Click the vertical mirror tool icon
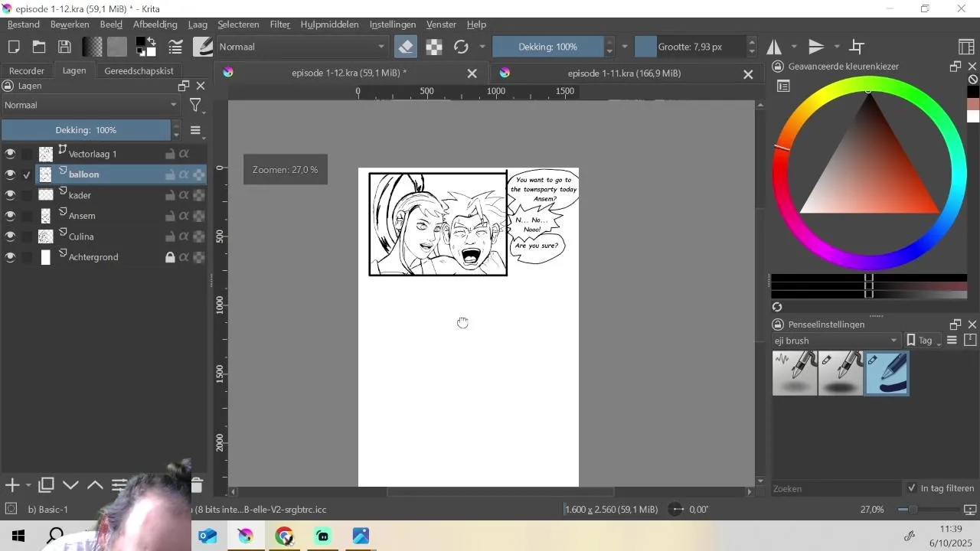This screenshot has width=980, height=551. point(816,47)
